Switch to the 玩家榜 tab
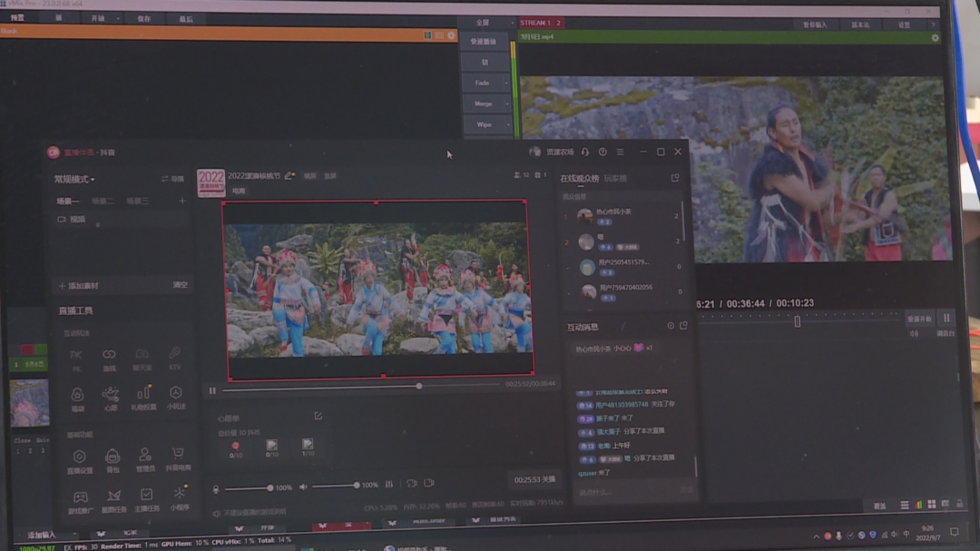Image resolution: width=980 pixels, height=551 pixels. 615,178
